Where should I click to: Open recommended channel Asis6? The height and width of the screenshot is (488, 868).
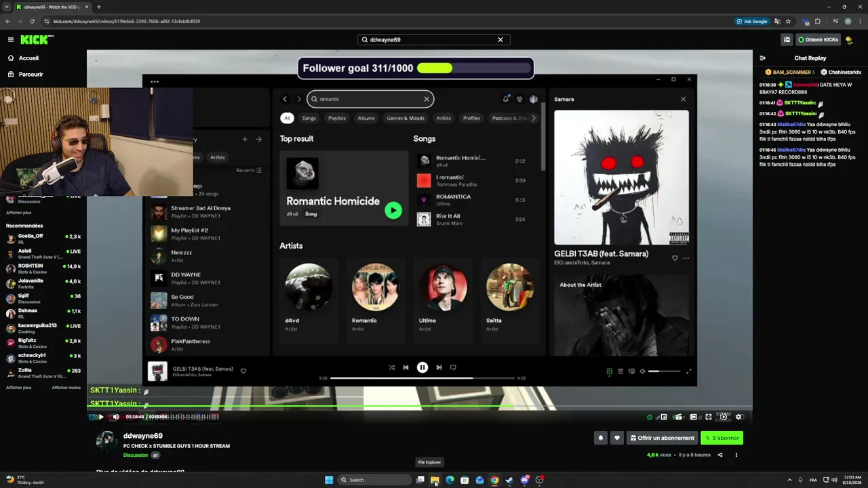point(43,253)
